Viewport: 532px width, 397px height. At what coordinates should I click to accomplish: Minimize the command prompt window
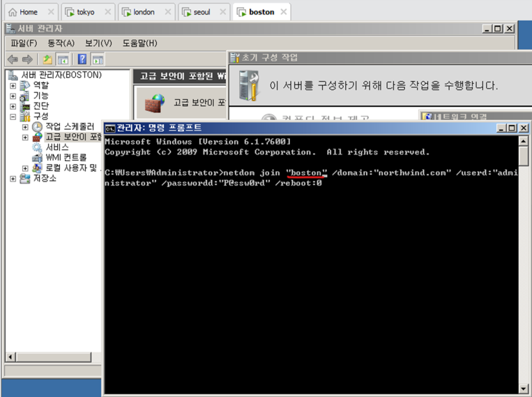point(501,128)
